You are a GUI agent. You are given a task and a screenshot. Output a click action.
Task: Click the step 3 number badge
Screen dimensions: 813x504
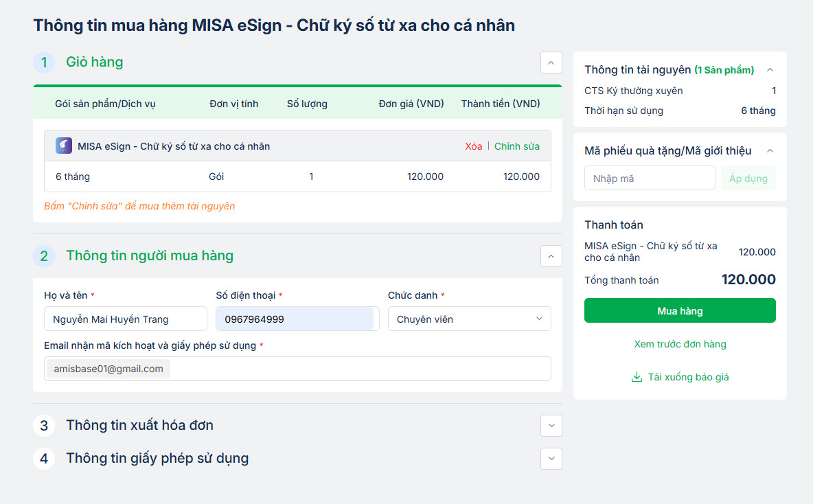click(x=44, y=426)
